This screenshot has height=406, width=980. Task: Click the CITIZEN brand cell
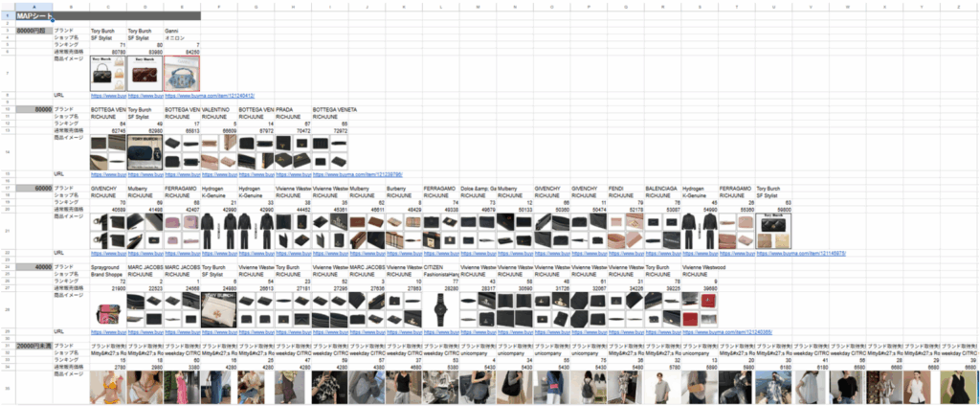(441, 267)
